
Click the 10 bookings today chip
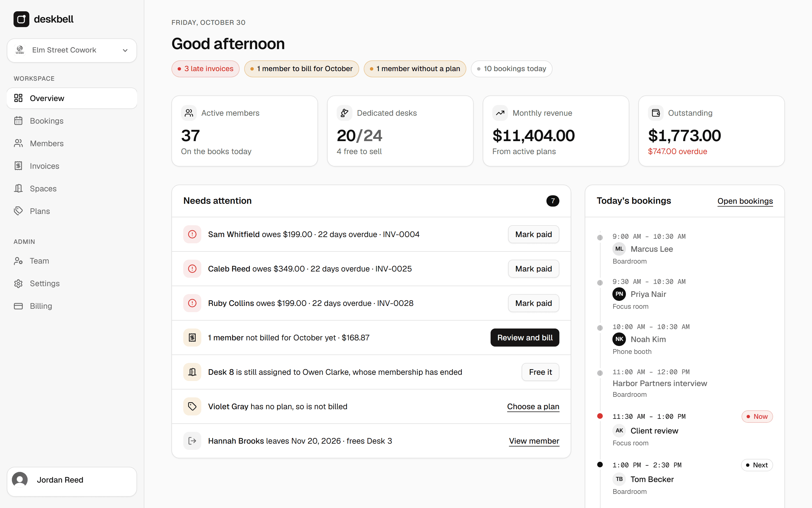tap(511, 69)
